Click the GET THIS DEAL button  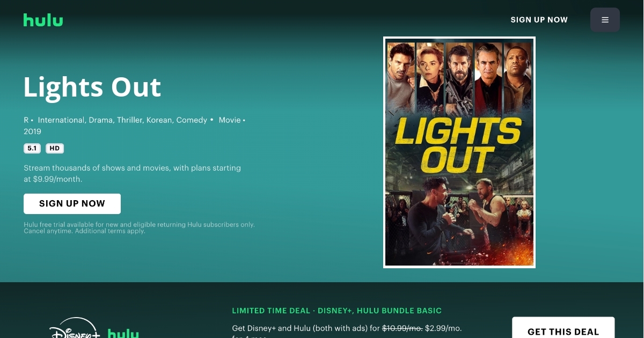pos(563,328)
